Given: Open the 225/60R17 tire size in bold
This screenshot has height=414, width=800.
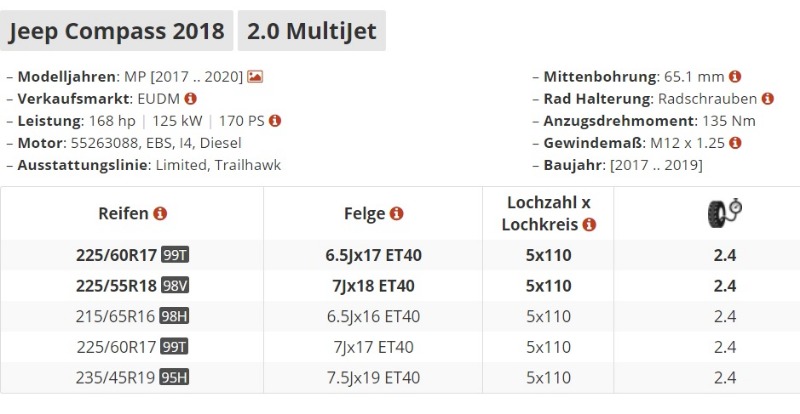Looking at the screenshot, I should 116,255.
